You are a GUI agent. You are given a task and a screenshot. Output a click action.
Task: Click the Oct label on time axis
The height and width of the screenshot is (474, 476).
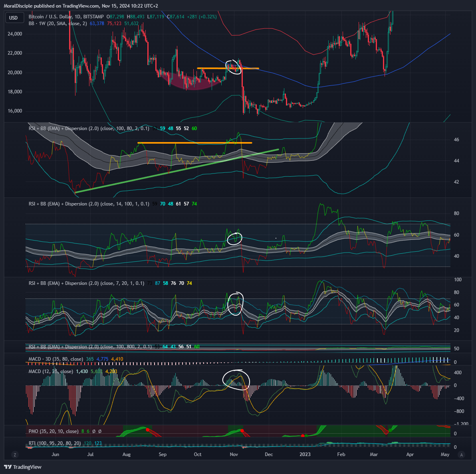click(198, 454)
